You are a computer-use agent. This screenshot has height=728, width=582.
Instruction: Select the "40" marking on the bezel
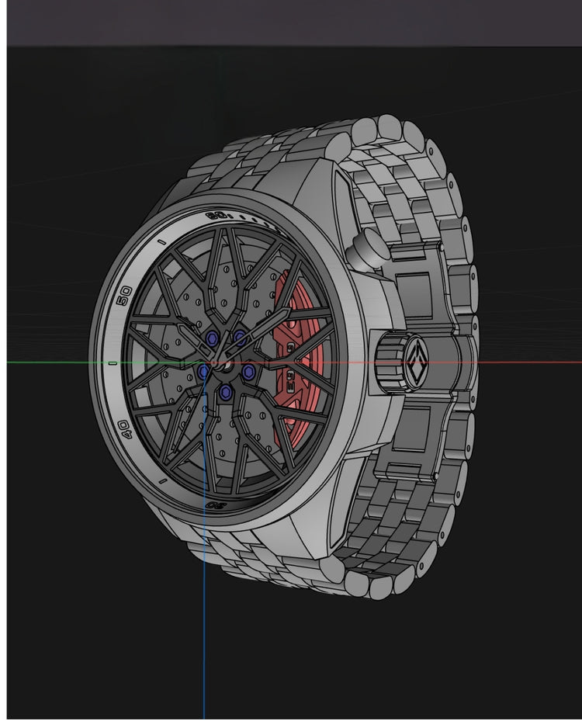pos(123,428)
